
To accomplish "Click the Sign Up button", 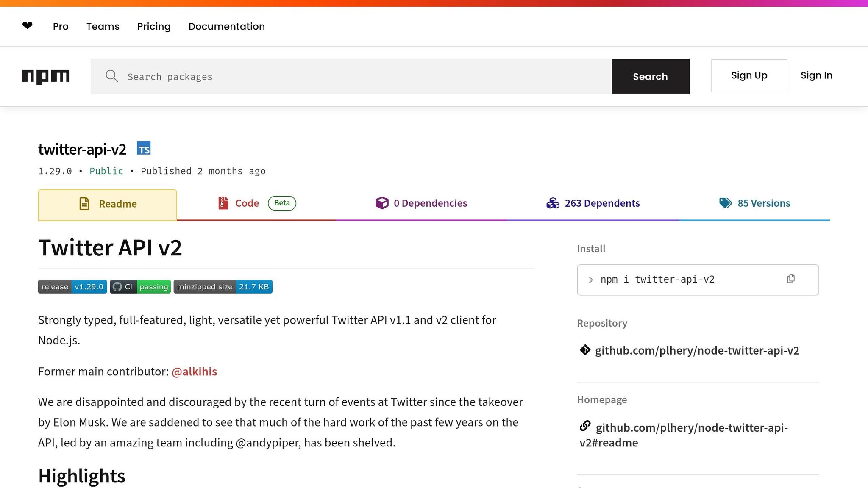I will click(749, 75).
